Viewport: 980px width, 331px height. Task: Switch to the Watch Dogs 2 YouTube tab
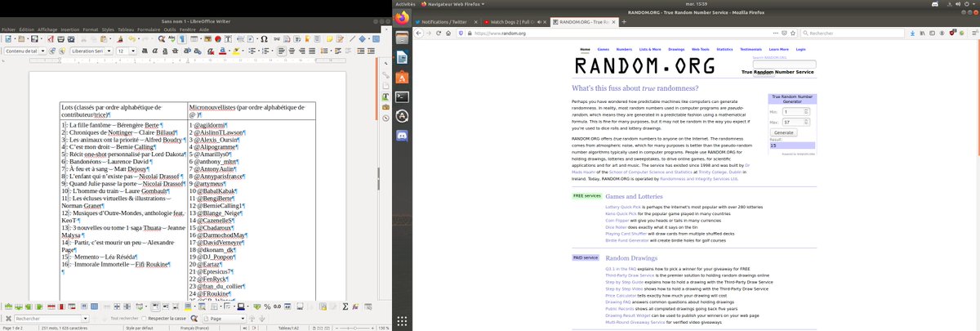(514, 20)
